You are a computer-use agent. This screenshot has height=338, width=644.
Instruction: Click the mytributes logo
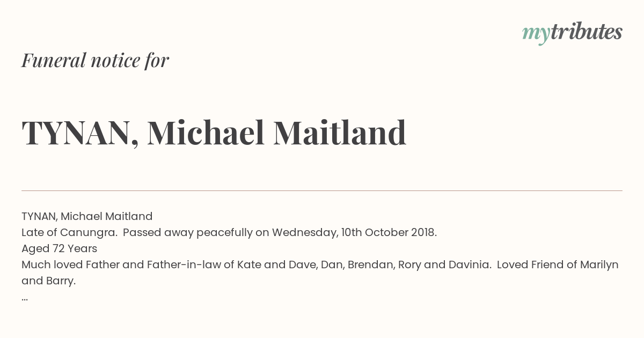tap(572, 33)
